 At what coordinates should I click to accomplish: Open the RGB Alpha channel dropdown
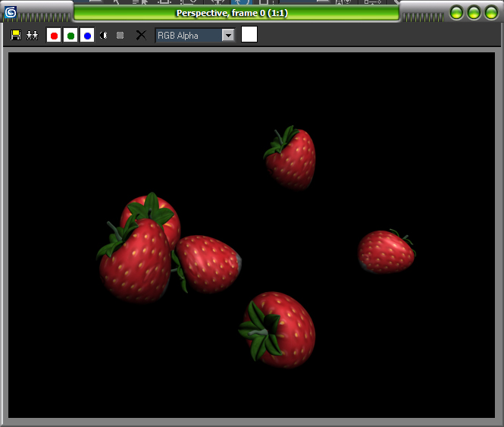click(228, 35)
